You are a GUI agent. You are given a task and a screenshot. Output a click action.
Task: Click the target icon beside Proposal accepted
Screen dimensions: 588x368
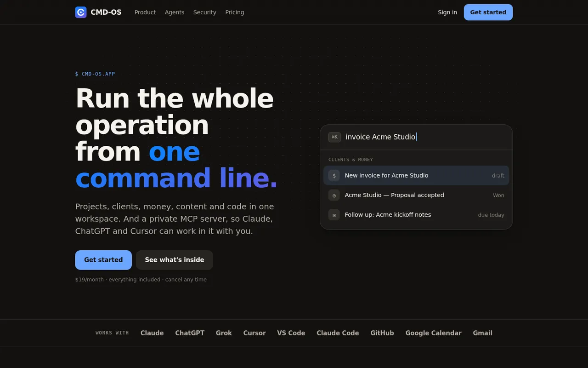coord(334,195)
